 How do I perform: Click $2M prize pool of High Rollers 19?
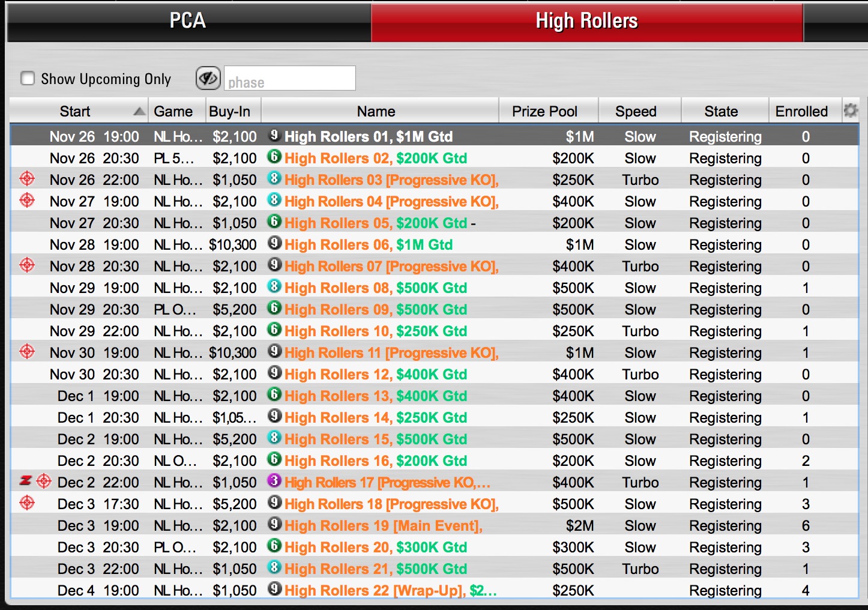[x=580, y=526]
